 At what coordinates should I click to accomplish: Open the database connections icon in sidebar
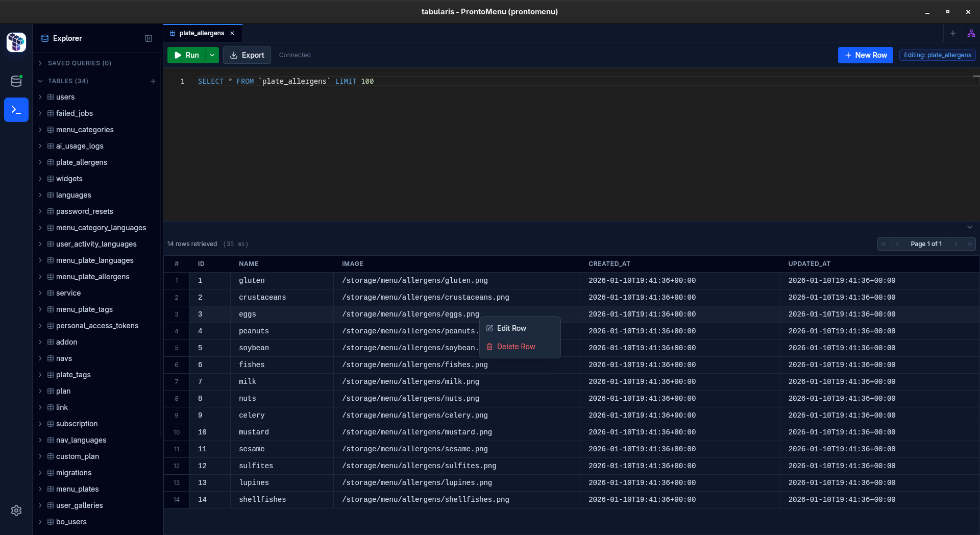pyautogui.click(x=16, y=81)
